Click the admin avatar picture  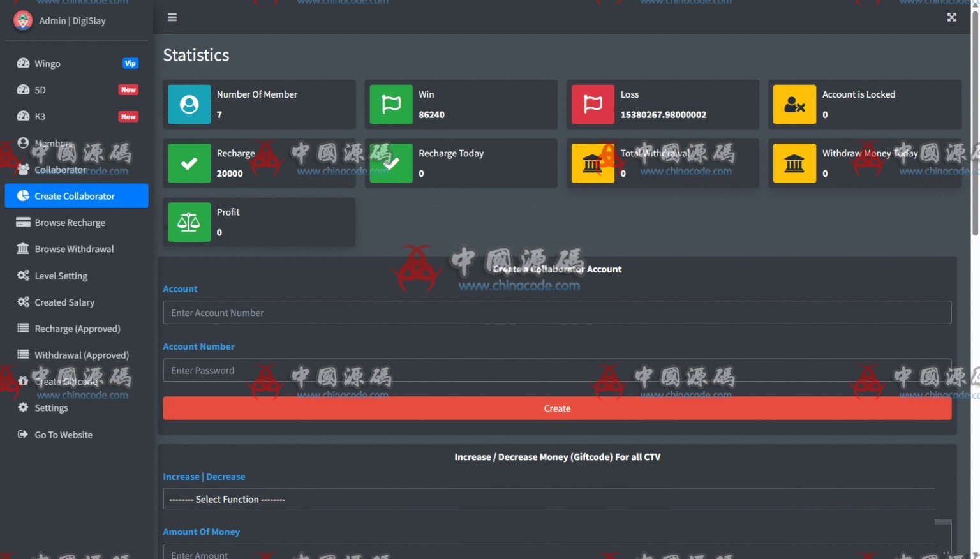pyautogui.click(x=23, y=20)
